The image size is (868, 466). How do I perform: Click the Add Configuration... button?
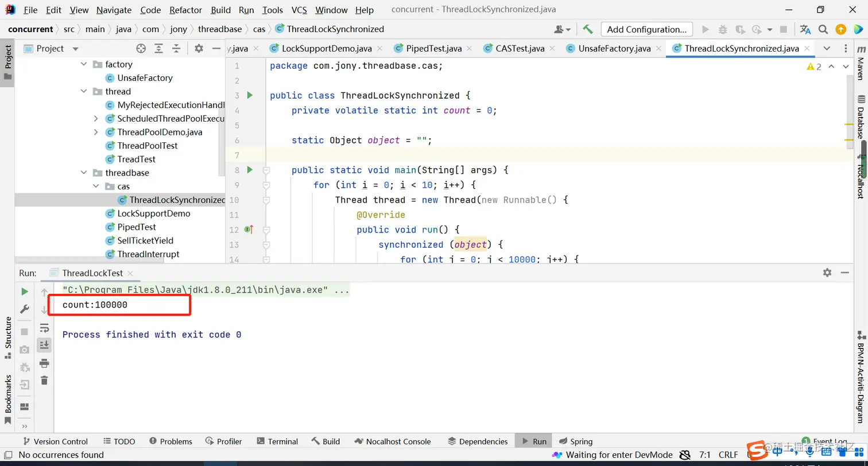(647, 29)
